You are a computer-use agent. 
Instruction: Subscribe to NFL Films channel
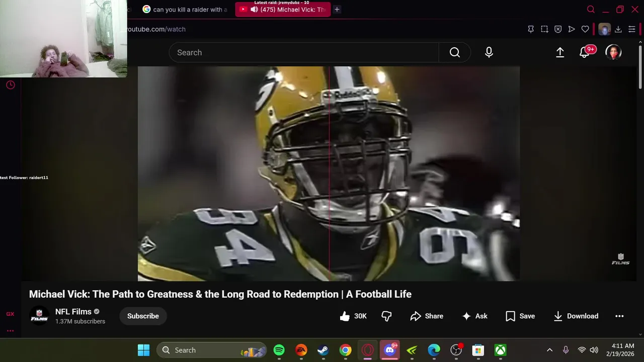[x=143, y=316]
